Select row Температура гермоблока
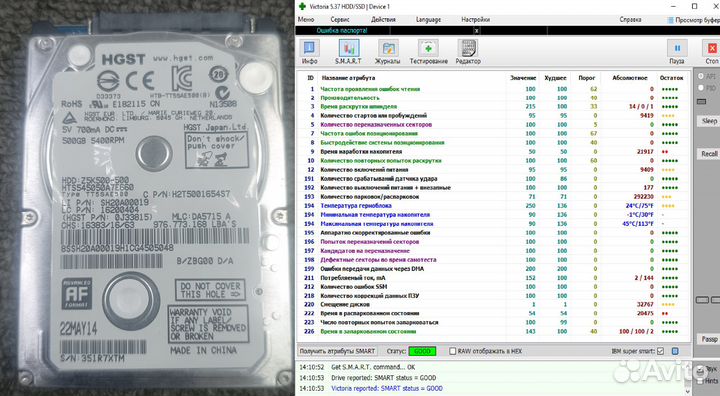 point(493,206)
